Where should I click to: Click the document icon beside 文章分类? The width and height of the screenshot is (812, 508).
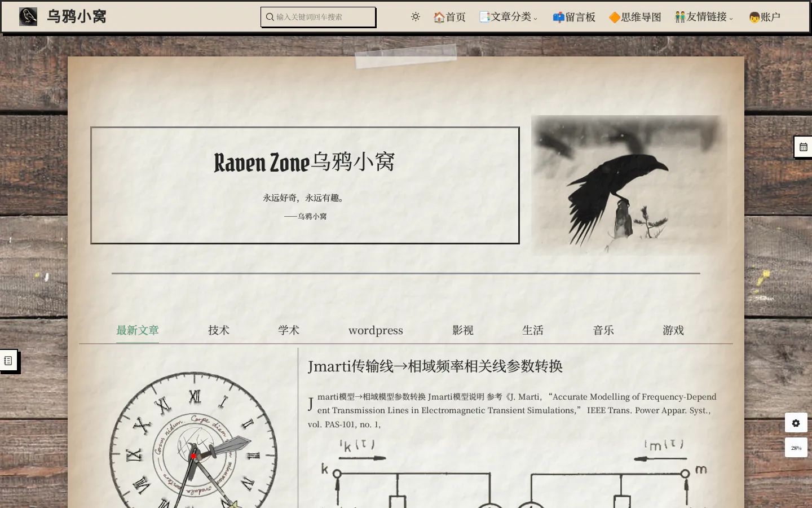[484, 17]
